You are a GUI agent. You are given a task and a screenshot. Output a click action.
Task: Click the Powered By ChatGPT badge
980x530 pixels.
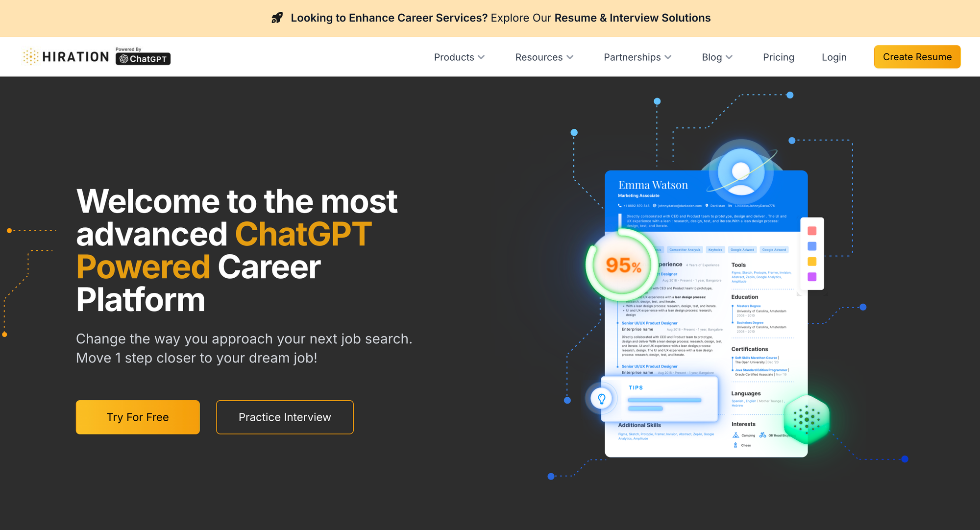[x=143, y=56]
